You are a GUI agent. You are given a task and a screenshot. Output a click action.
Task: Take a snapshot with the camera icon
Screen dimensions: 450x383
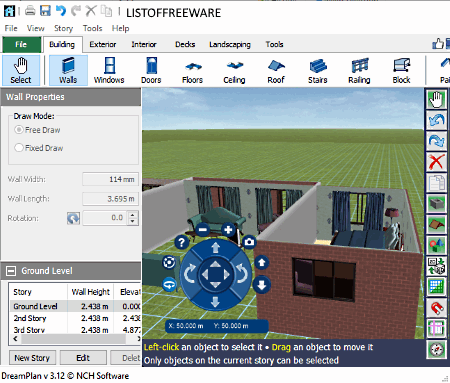249,242
